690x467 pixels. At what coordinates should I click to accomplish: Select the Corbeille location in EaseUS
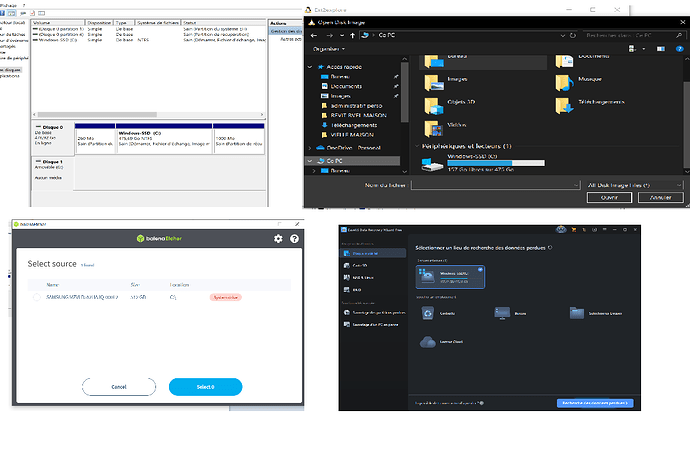pyautogui.click(x=430, y=314)
